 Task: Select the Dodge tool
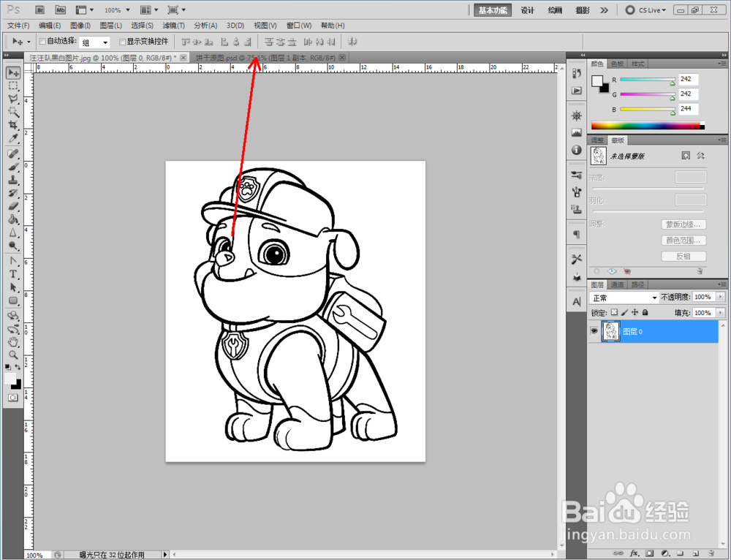(x=13, y=245)
